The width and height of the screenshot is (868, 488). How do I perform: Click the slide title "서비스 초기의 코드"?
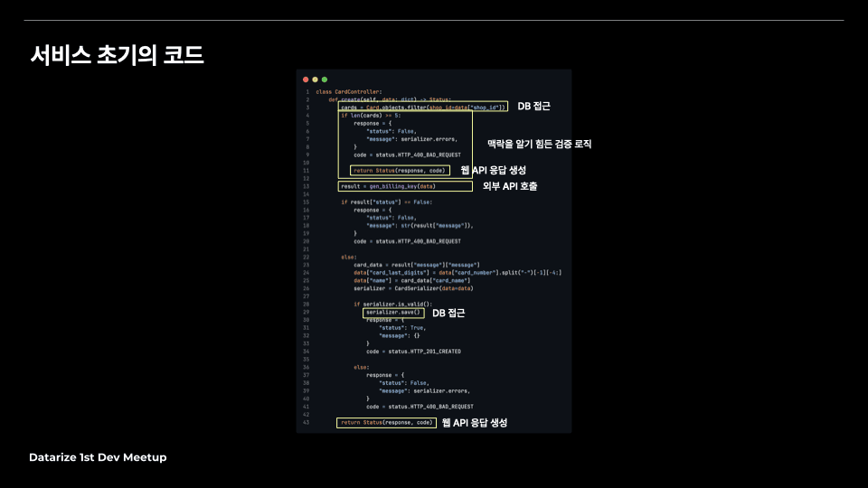click(117, 55)
